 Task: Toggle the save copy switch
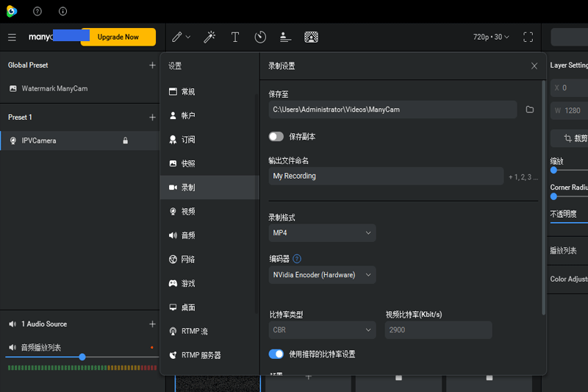point(276,137)
